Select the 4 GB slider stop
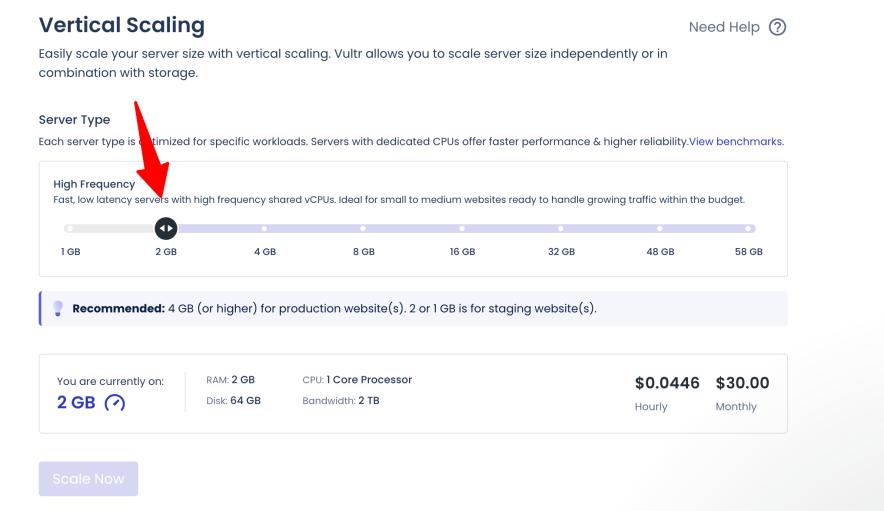Viewport: 884px width, 511px height. pos(264,228)
